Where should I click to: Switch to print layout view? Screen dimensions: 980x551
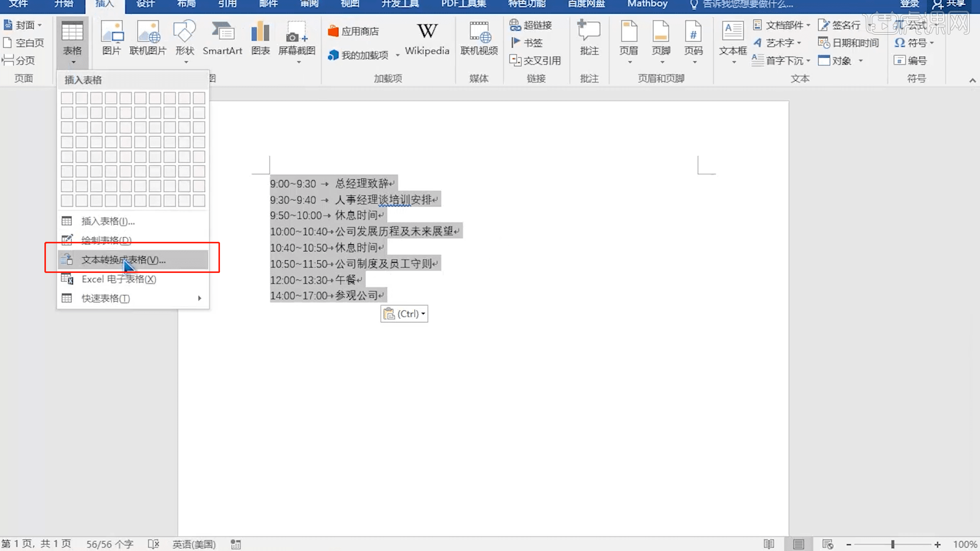click(799, 544)
